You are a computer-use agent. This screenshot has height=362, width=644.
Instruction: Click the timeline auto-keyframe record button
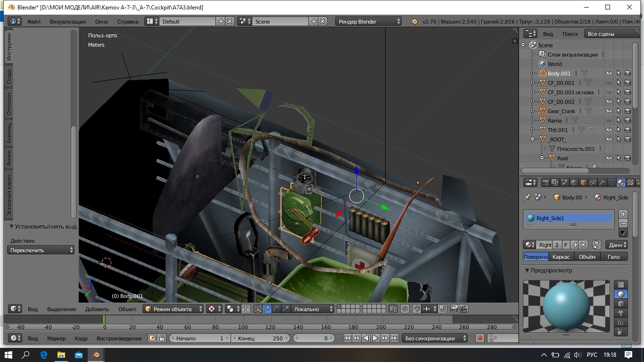(480, 338)
